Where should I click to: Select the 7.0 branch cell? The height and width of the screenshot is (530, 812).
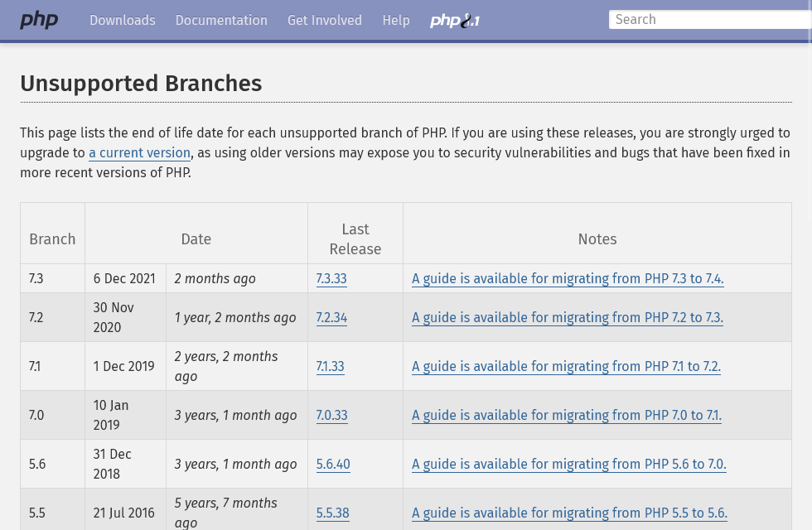(52, 415)
